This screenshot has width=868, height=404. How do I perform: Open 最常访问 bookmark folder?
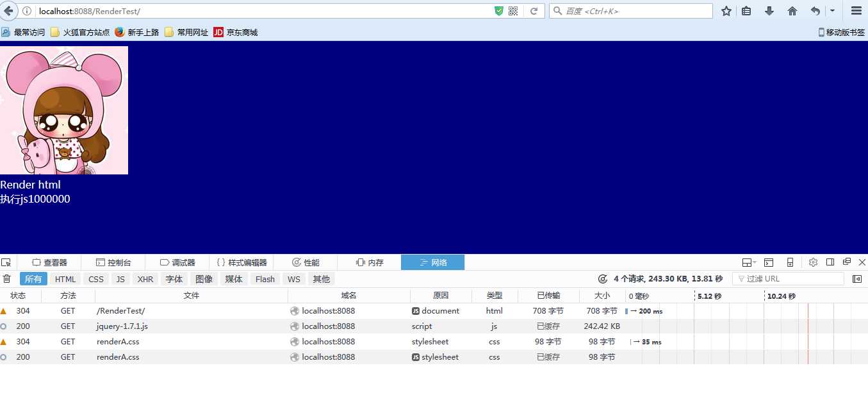click(23, 32)
